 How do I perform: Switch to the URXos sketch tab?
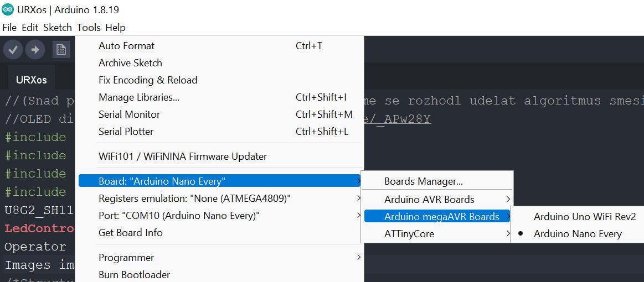point(32,80)
